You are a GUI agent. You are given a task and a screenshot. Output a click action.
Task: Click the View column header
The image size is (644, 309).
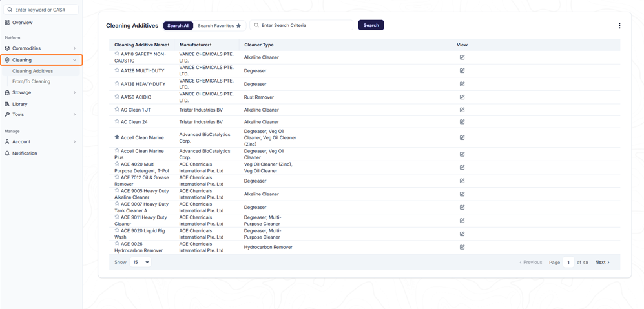click(x=462, y=45)
